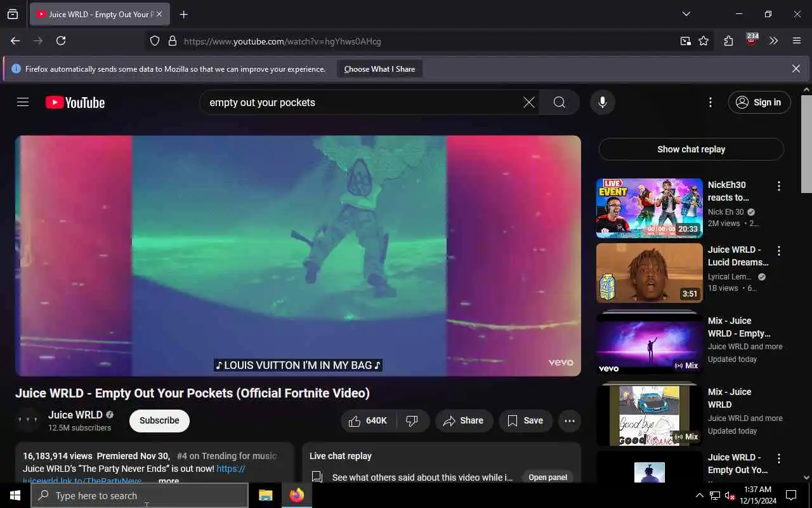812x508 pixels.
Task: Open Firefox View icon at tab bar
Action: 13,15
